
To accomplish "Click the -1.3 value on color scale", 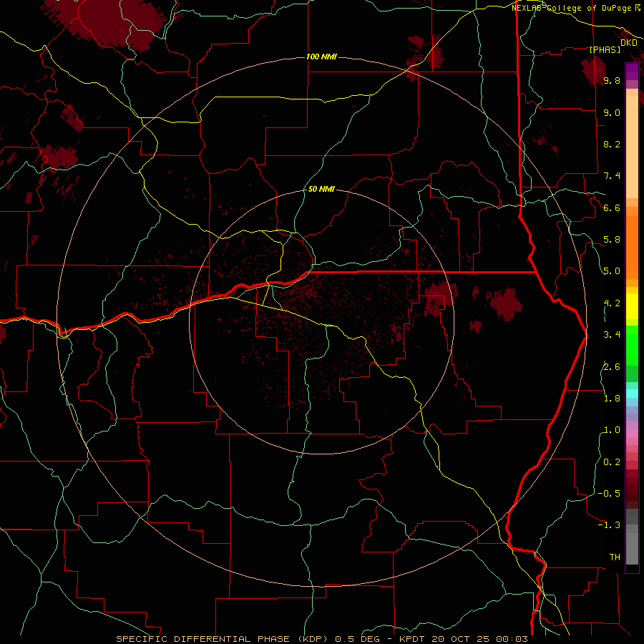I will (609, 525).
